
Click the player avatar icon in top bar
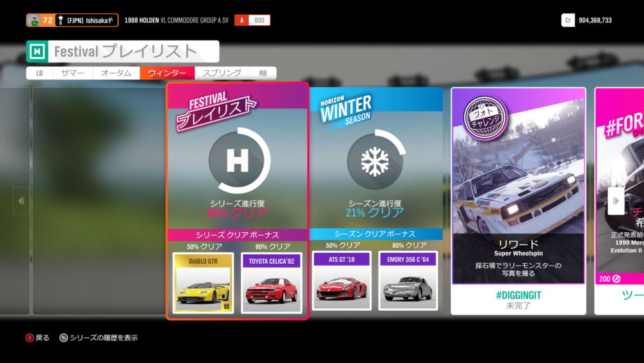[x=33, y=21]
